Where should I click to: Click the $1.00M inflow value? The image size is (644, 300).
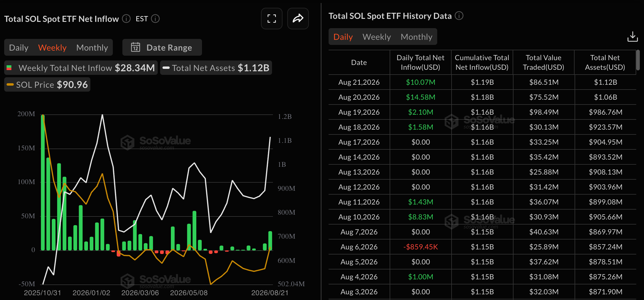pyautogui.click(x=420, y=277)
